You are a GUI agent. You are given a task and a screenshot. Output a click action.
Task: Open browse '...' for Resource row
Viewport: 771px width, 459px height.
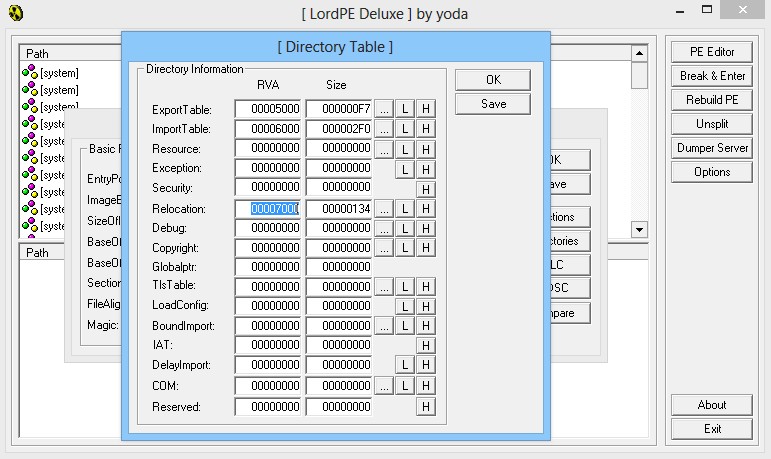384,149
